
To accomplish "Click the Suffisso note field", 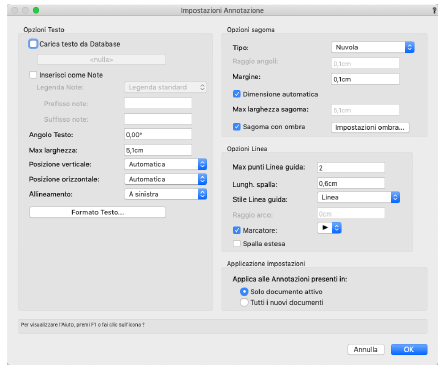I will [158, 119].
